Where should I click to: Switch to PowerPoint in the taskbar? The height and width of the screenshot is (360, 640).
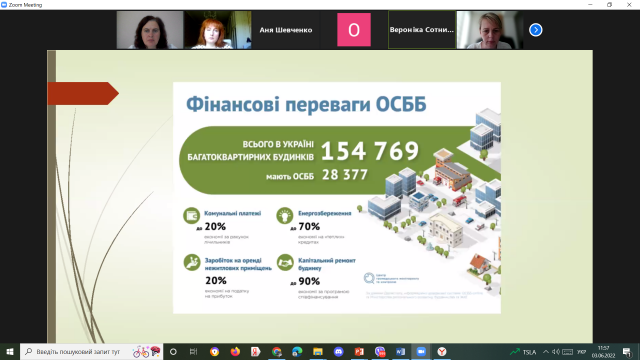click(359, 351)
